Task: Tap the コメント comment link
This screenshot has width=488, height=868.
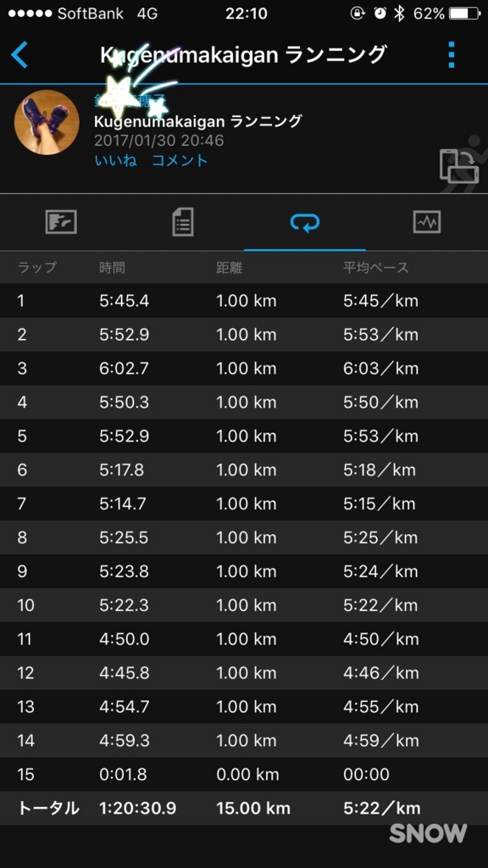Action: pyautogui.click(x=180, y=160)
